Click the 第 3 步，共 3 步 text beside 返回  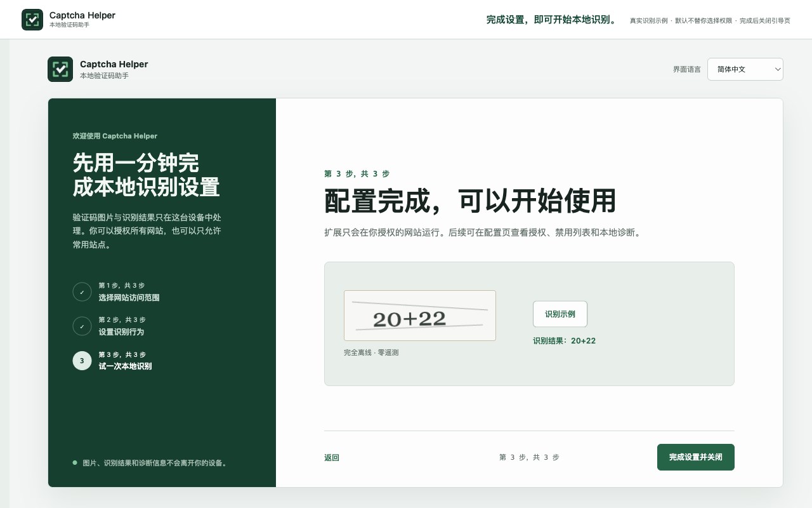[530, 457]
